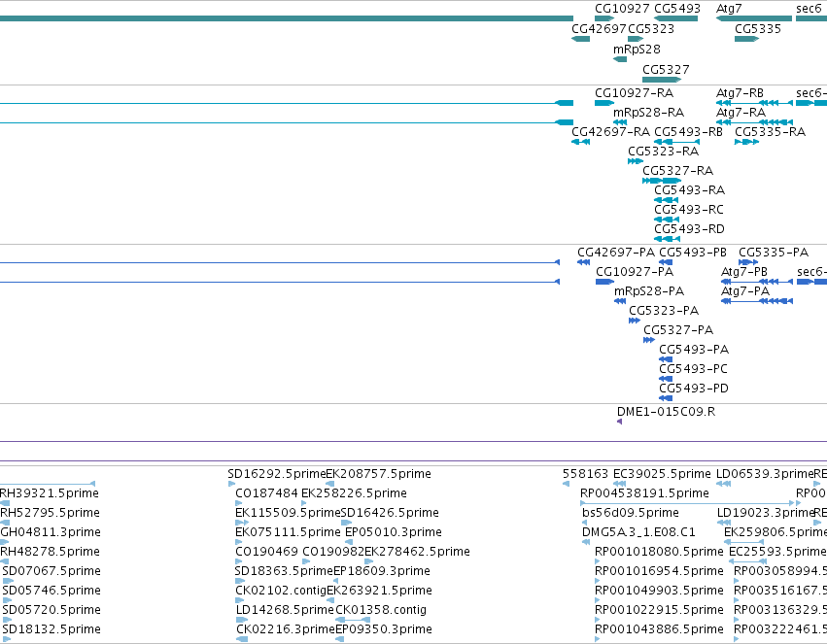Select protein CG5335-PA
Image resolution: width=827 pixels, height=644 pixels.
(x=748, y=262)
